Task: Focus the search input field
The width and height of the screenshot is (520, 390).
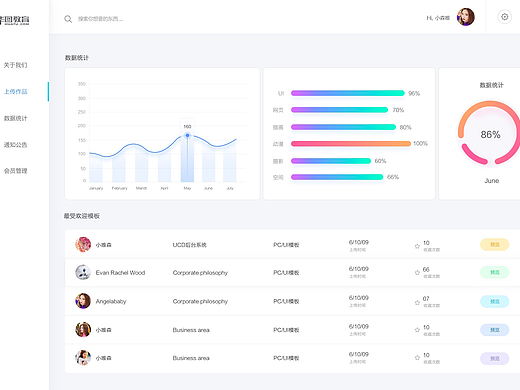Action: [x=100, y=19]
